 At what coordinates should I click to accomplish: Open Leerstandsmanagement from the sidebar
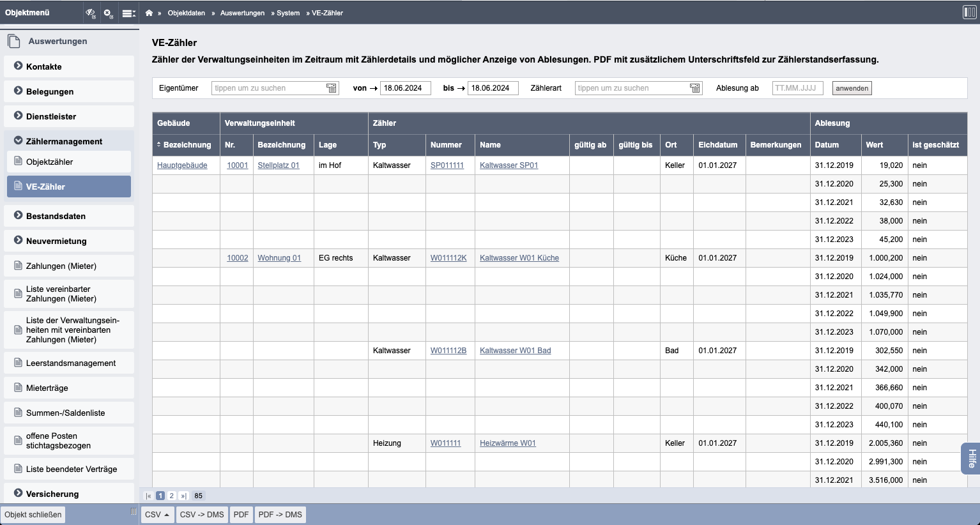click(x=71, y=363)
